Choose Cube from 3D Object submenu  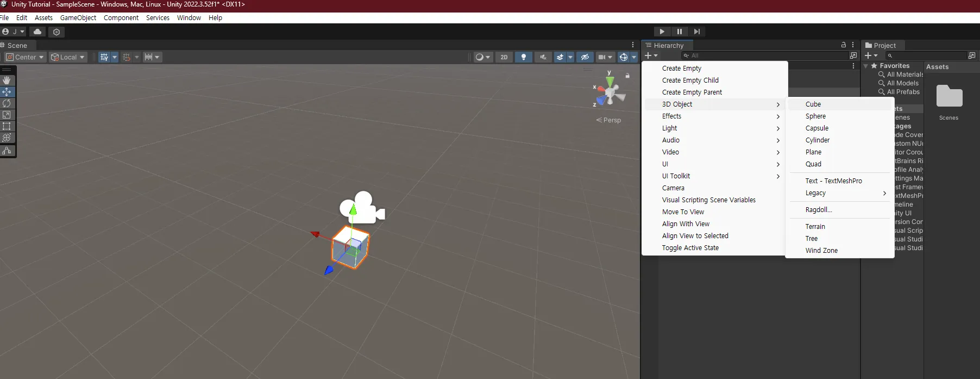[x=840, y=104]
